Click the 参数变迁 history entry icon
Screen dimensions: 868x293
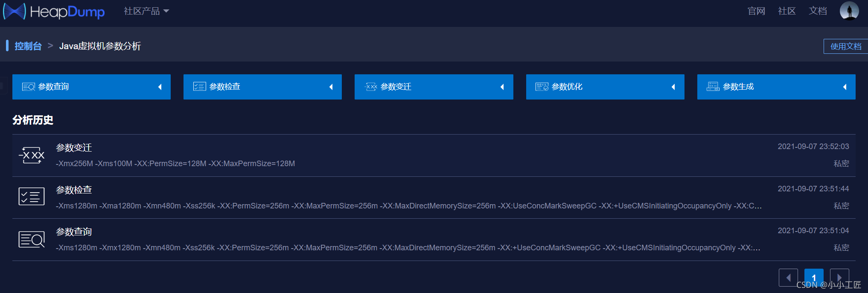pyautogui.click(x=32, y=155)
